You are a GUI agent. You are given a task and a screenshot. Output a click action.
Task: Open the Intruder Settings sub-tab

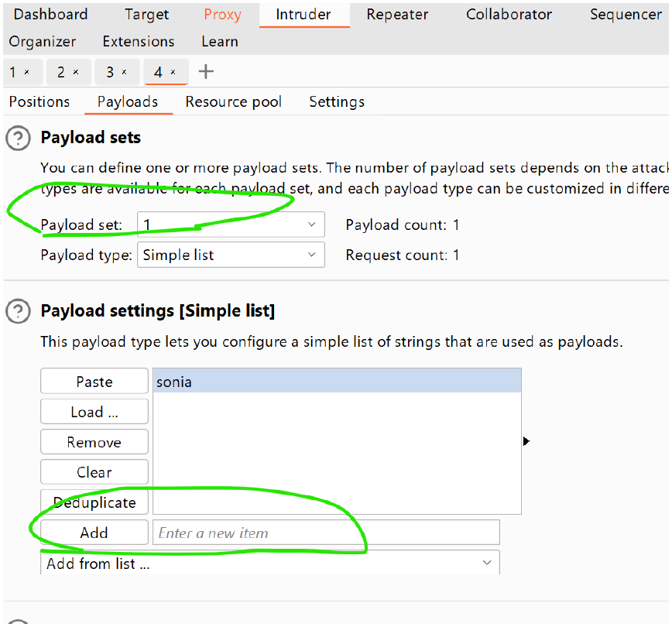[x=337, y=102]
